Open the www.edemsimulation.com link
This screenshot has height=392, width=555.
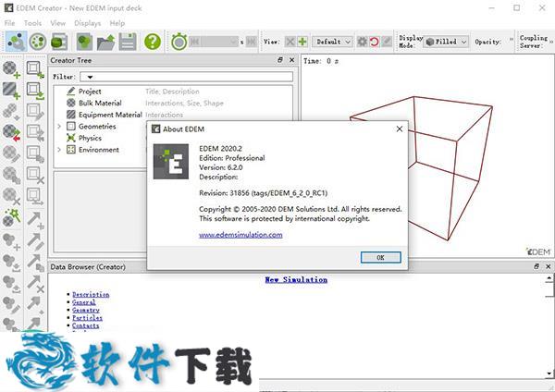240,235
